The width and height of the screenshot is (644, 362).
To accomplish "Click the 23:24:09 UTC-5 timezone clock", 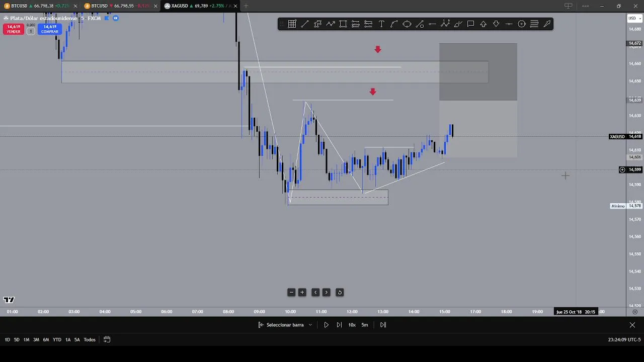I will pos(624,340).
